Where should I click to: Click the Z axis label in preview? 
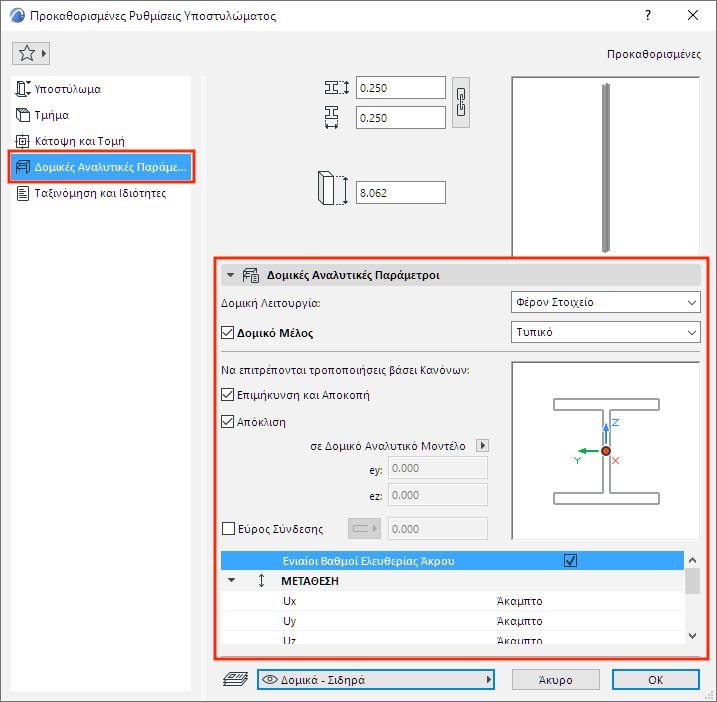pyautogui.click(x=615, y=422)
